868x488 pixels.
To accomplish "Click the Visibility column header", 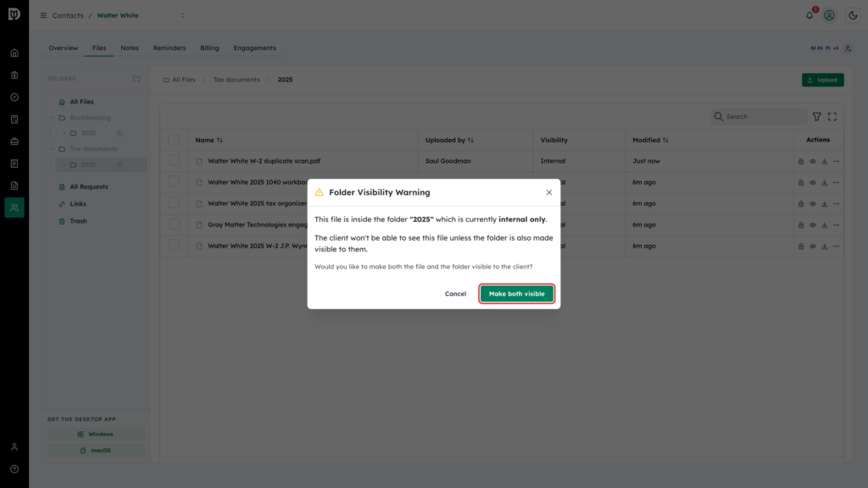I will (554, 140).
